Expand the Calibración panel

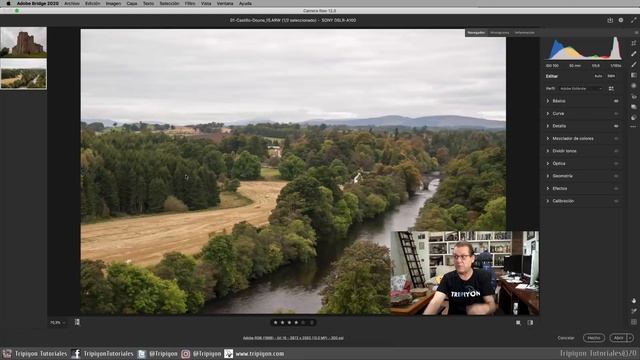coord(548,201)
